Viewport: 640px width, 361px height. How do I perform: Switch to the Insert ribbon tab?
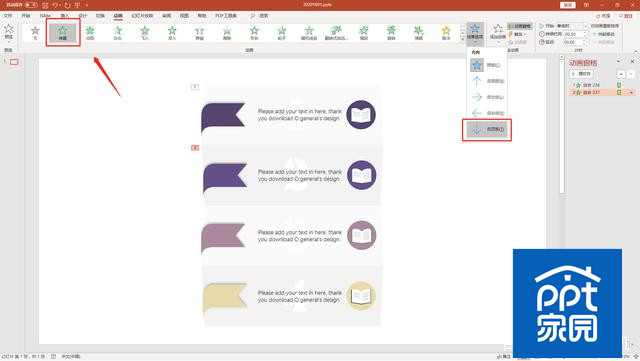[x=64, y=16]
